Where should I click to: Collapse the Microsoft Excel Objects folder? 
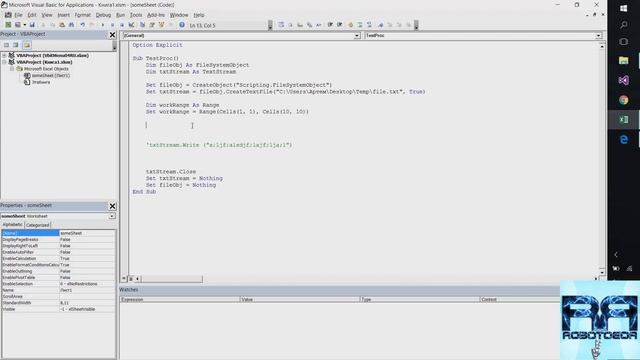pyautogui.click(x=12, y=69)
